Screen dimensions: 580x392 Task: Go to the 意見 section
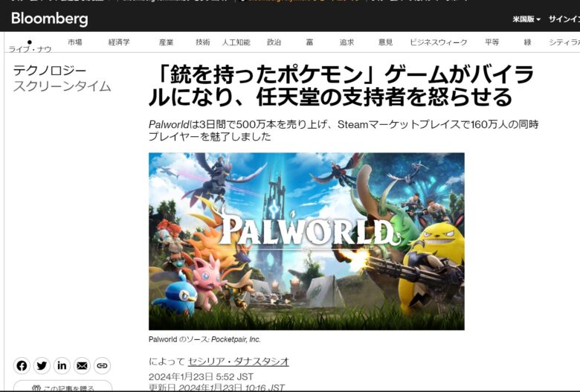(x=385, y=42)
